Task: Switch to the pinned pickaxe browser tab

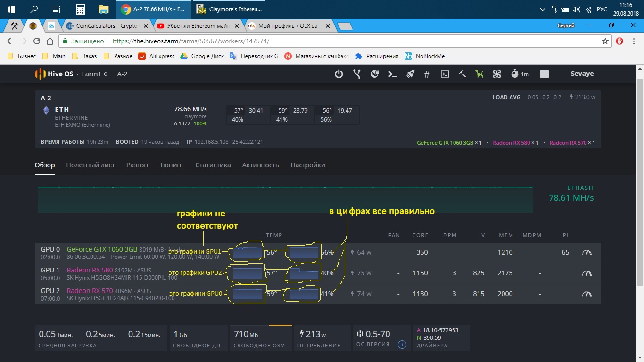Action: pyautogui.click(x=15, y=26)
